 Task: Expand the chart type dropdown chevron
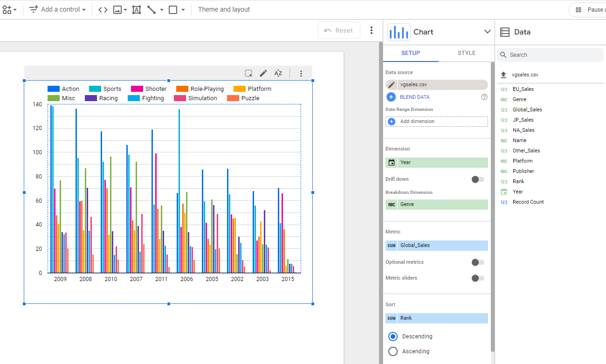(x=487, y=32)
